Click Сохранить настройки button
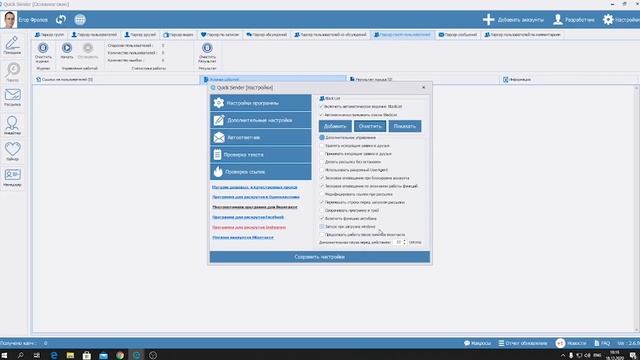The height and width of the screenshot is (360, 640). (320, 257)
